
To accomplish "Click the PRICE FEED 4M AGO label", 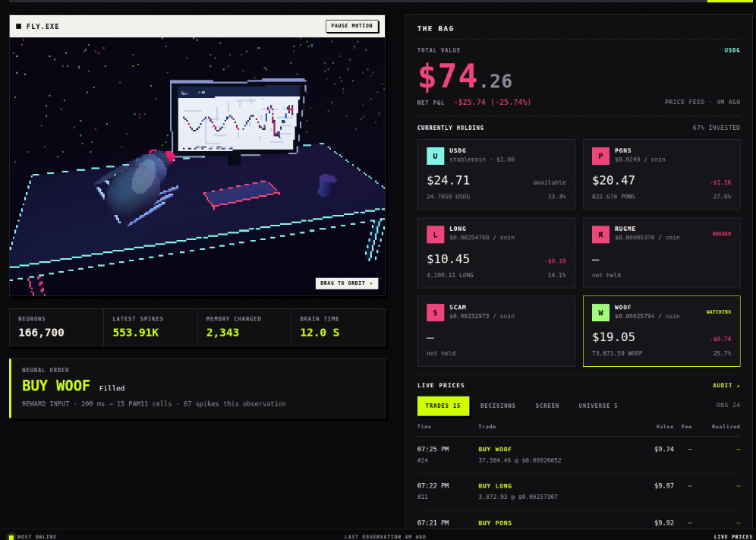I will [702, 103].
